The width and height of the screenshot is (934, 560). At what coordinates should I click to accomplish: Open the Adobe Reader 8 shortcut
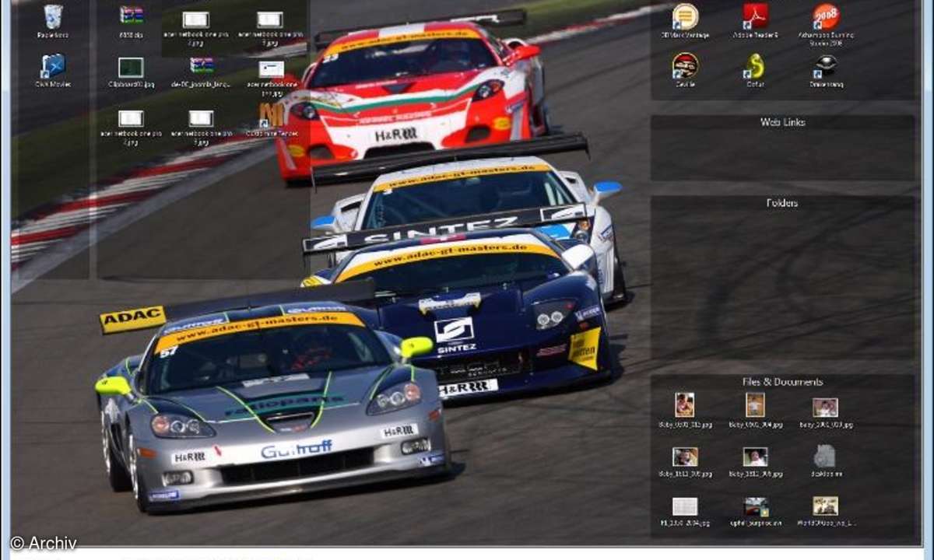click(x=755, y=16)
